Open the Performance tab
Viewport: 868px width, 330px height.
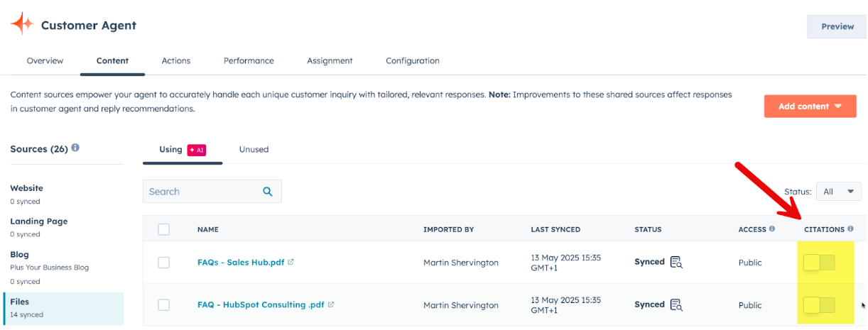249,61
